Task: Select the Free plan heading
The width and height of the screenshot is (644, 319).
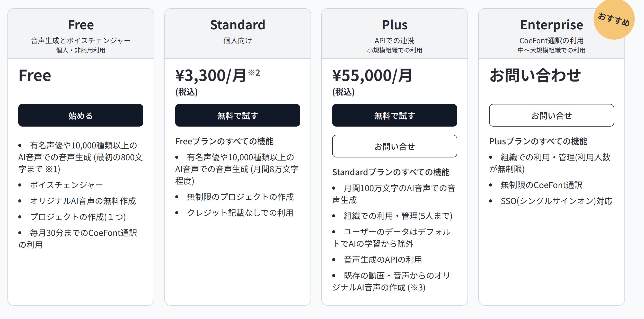Action: click(x=81, y=25)
